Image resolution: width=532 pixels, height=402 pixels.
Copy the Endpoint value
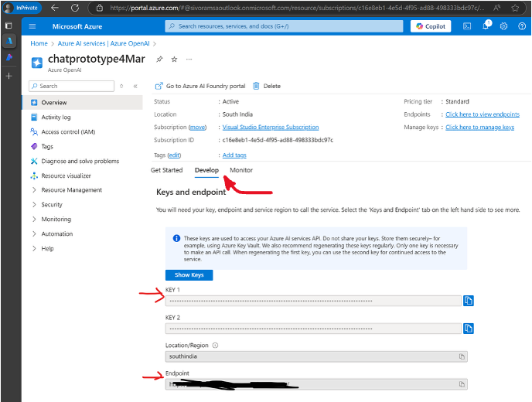462,384
